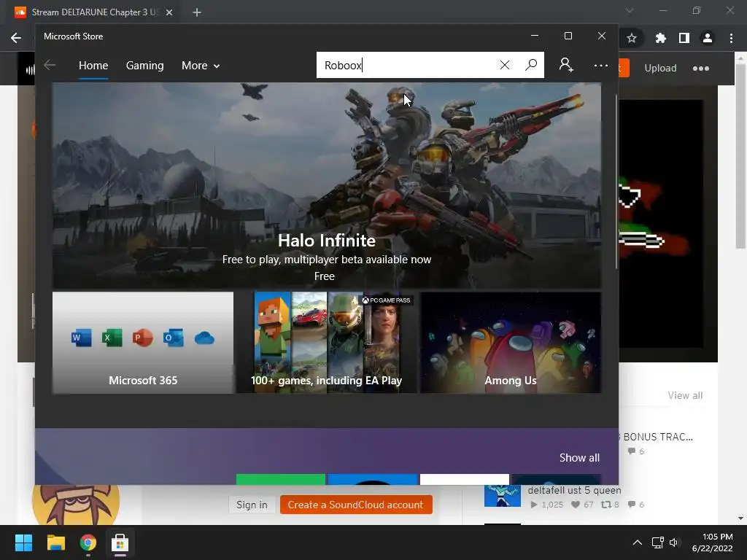This screenshot has height=560, width=747.
Task: Open the network tray icon
Action: 657,542
